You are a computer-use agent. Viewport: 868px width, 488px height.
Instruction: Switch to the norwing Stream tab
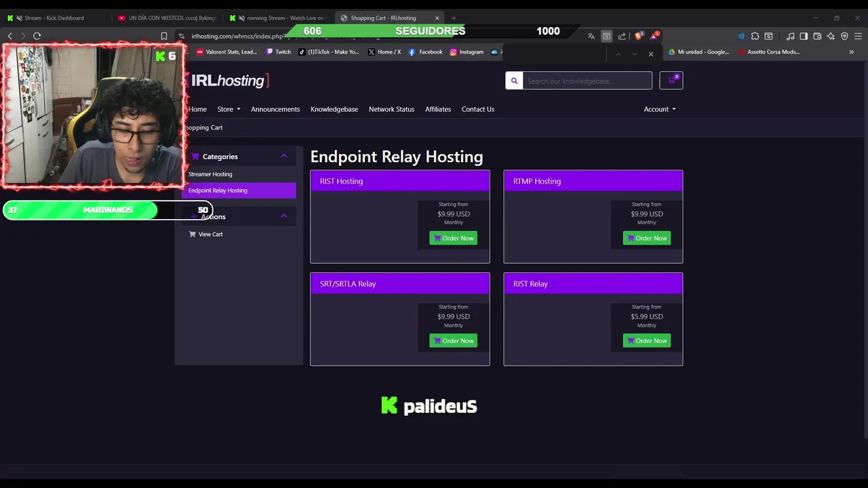pyautogui.click(x=278, y=18)
